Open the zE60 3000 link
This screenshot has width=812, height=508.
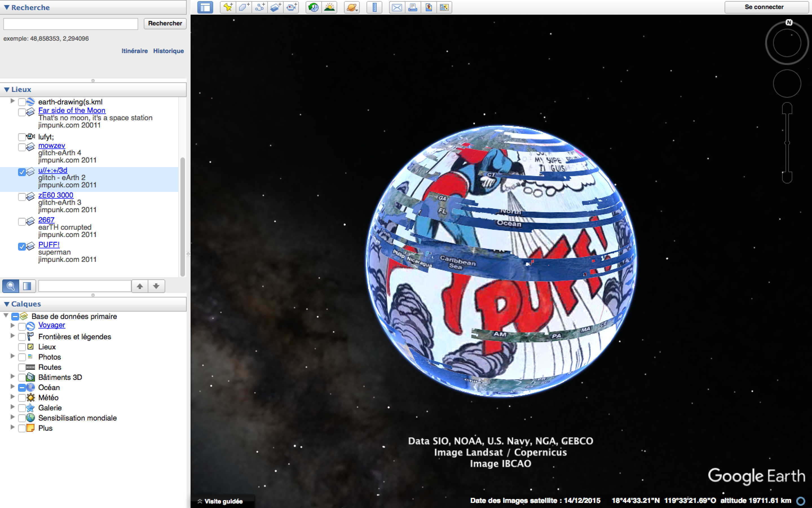click(56, 195)
